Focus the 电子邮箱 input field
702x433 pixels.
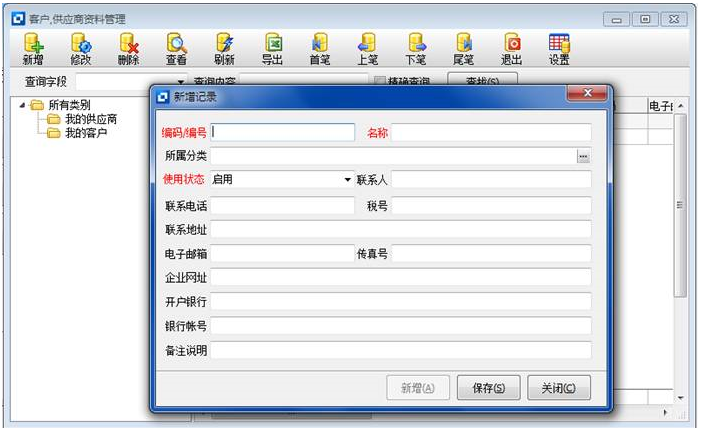tap(283, 254)
